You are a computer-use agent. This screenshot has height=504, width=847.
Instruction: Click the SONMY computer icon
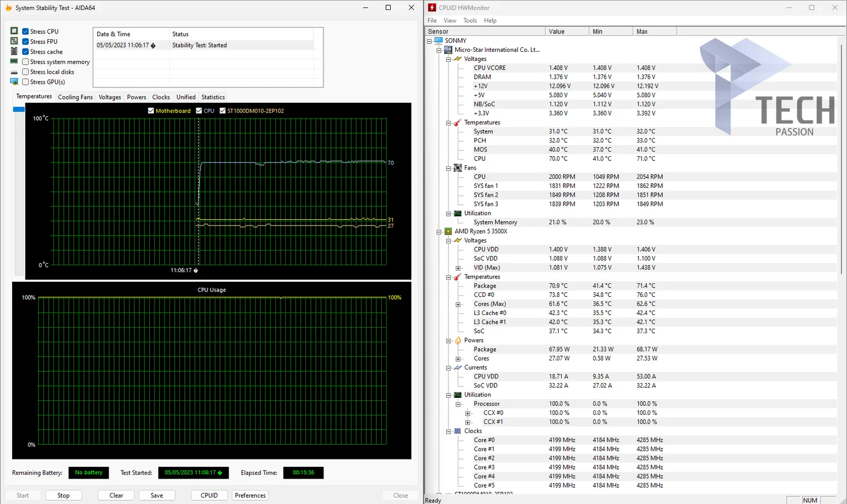click(x=438, y=40)
